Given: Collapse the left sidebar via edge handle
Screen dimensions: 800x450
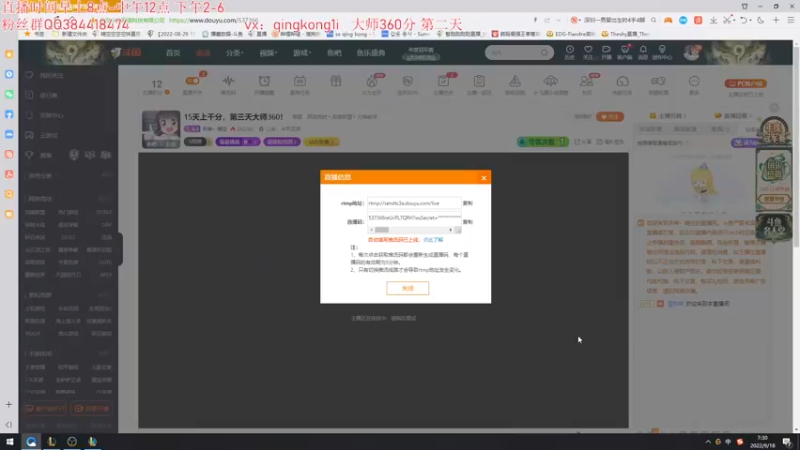Looking at the screenshot, I should (120, 249).
